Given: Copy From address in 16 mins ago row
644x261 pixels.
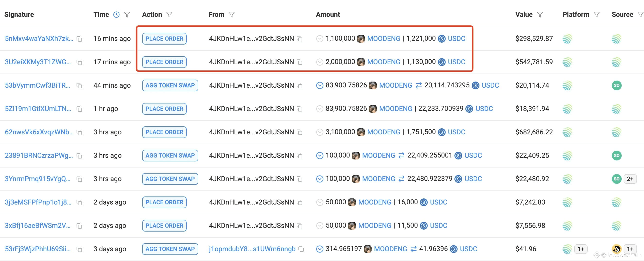Looking at the screenshot, I should (299, 39).
